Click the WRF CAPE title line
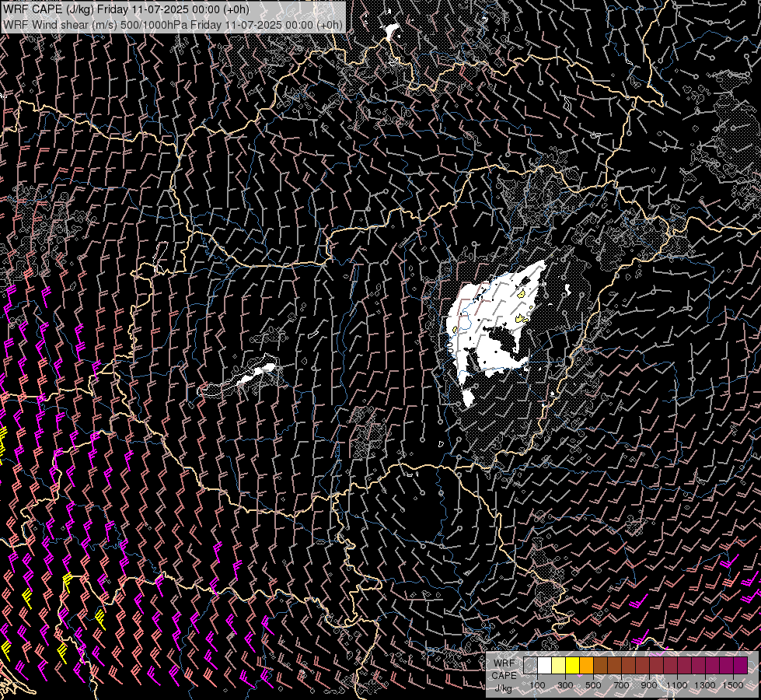The image size is (761, 700). pos(126,9)
